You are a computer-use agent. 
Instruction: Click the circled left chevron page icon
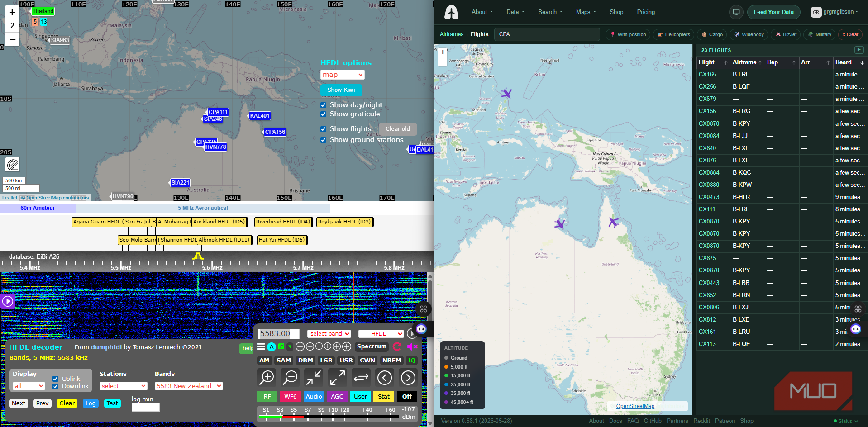point(385,377)
